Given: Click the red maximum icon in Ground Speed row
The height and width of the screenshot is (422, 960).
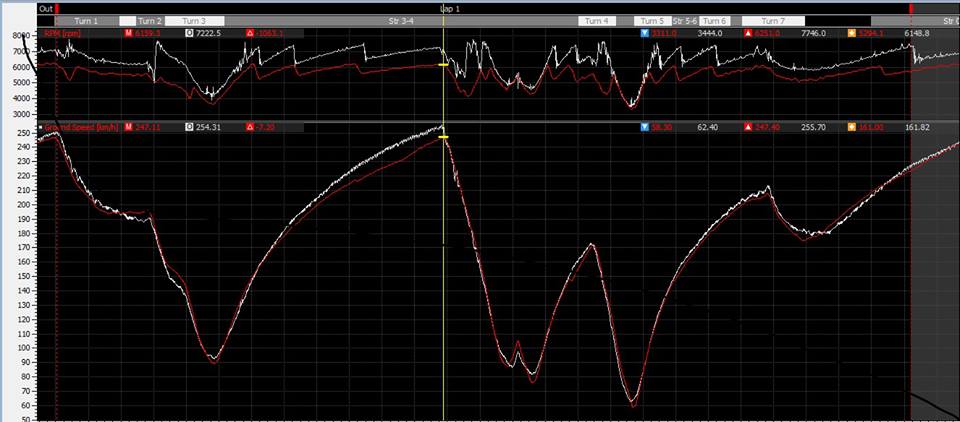Looking at the screenshot, I should [x=748, y=128].
